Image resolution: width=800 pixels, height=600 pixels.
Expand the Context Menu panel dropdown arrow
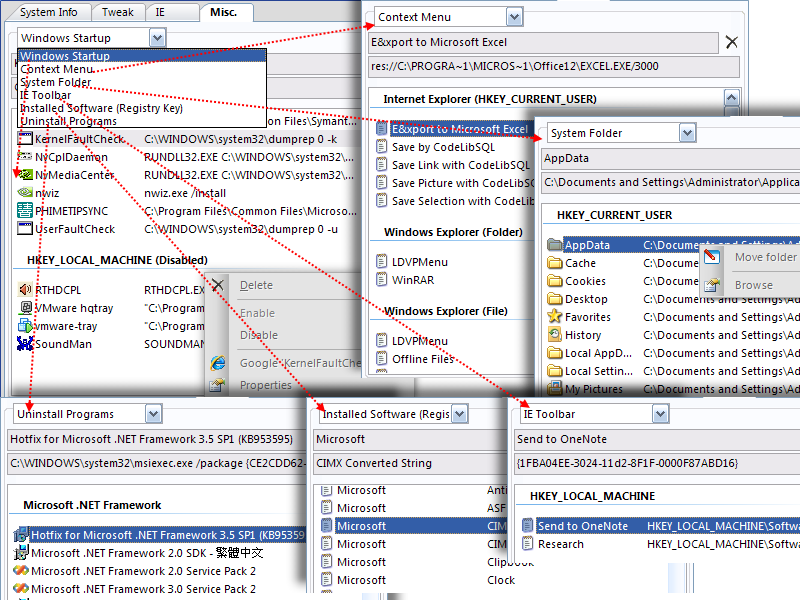click(514, 17)
